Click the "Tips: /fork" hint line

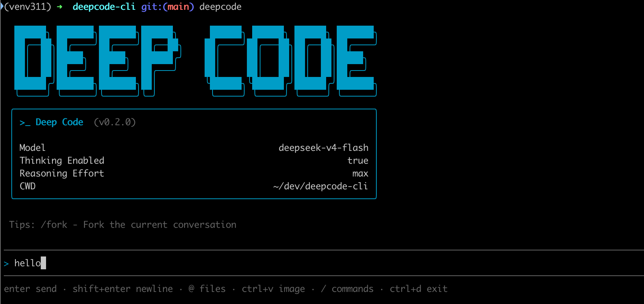[123, 225]
